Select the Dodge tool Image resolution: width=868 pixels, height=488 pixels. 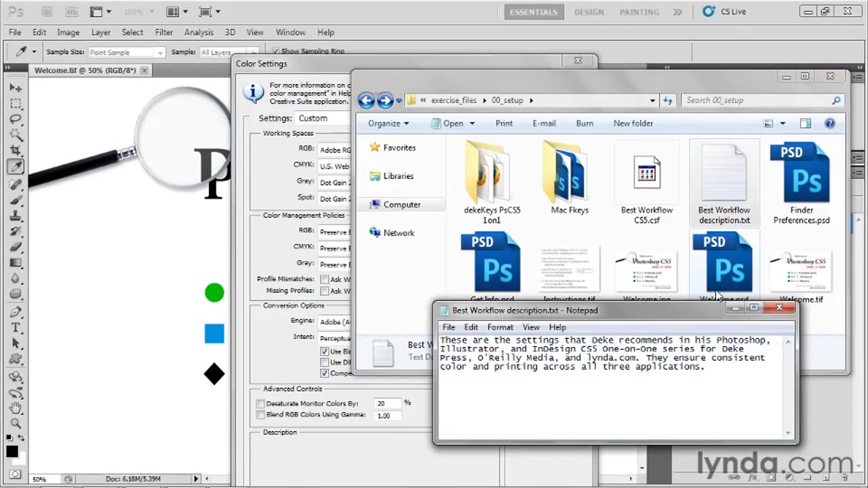(x=16, y=294)
